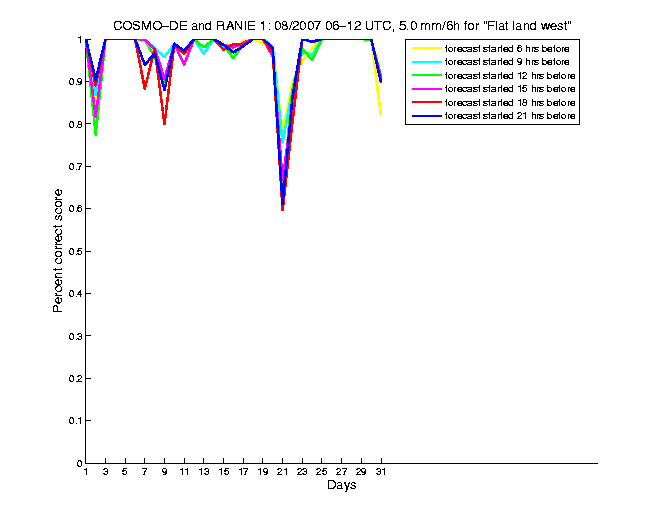
Task: Click the green line dip at day 2
Action: point(96,134)
